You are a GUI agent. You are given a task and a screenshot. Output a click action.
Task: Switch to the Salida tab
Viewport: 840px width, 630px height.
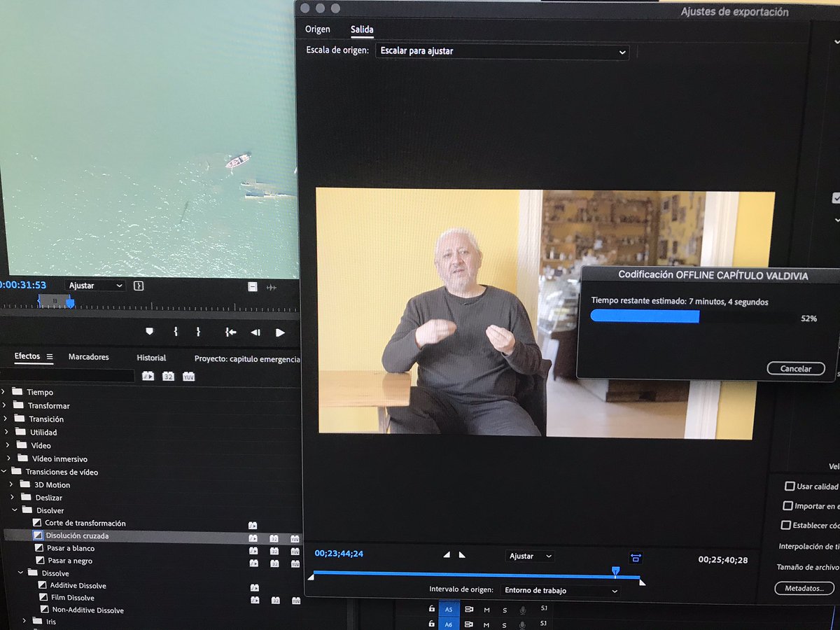tap(362, 29)
